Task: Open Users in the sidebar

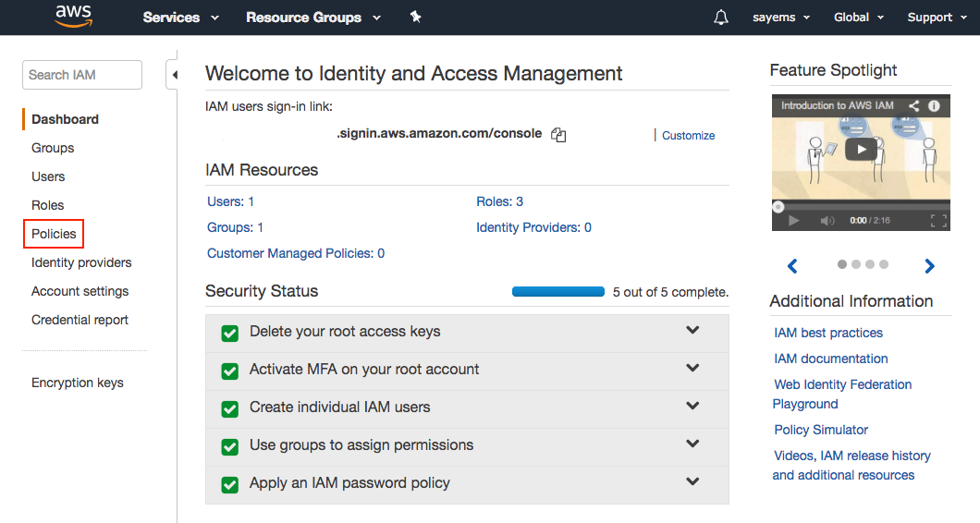Action: (x=48, y=176)
